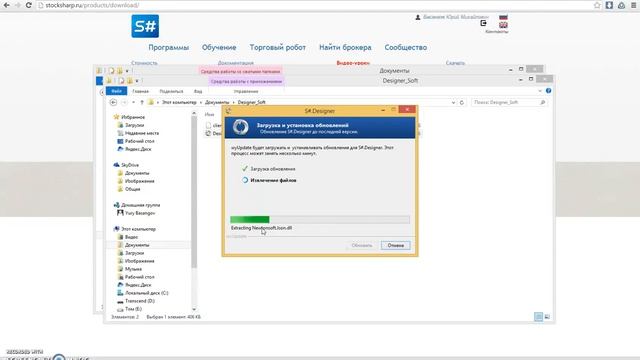Switch site language with the Russian flag

[x=503, y=17]
